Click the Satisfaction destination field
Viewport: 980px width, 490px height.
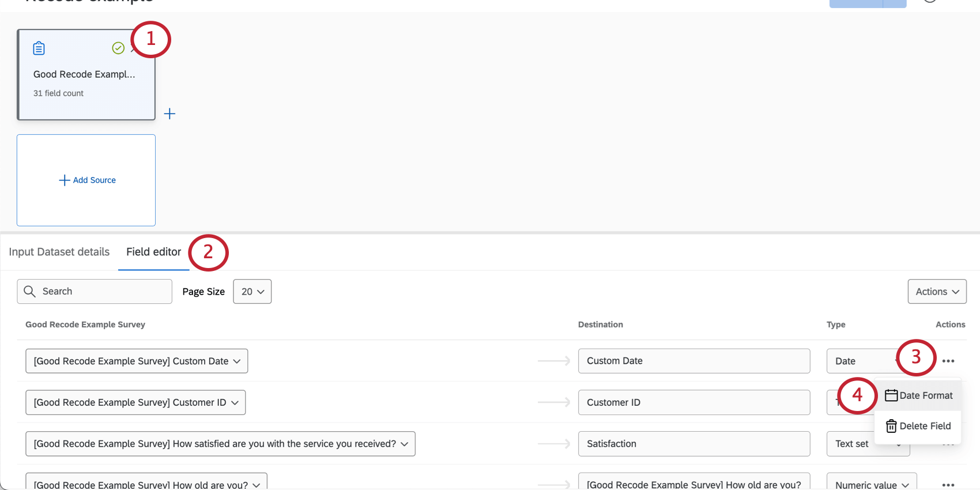coord(693,444)
